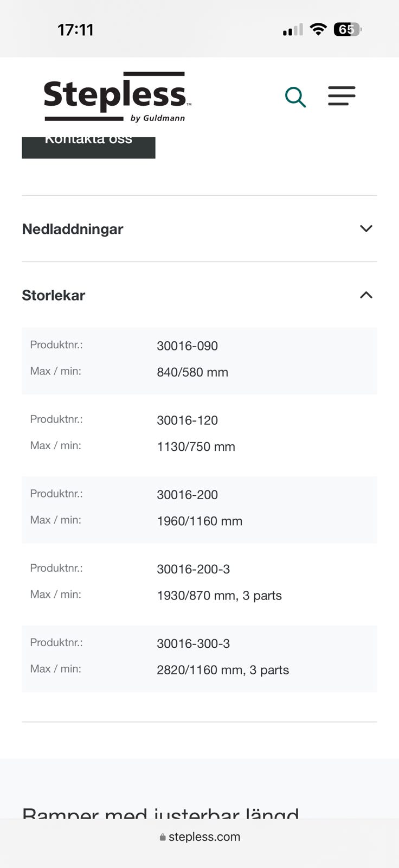This screenshot has height=868, width=399.
Task: Select product number 30016-200-3
Action: pos(193,569)
